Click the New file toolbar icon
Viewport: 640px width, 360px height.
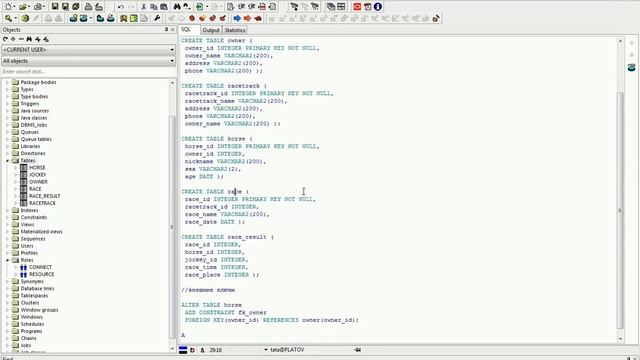pyautogui.click(x=8, y=7)
